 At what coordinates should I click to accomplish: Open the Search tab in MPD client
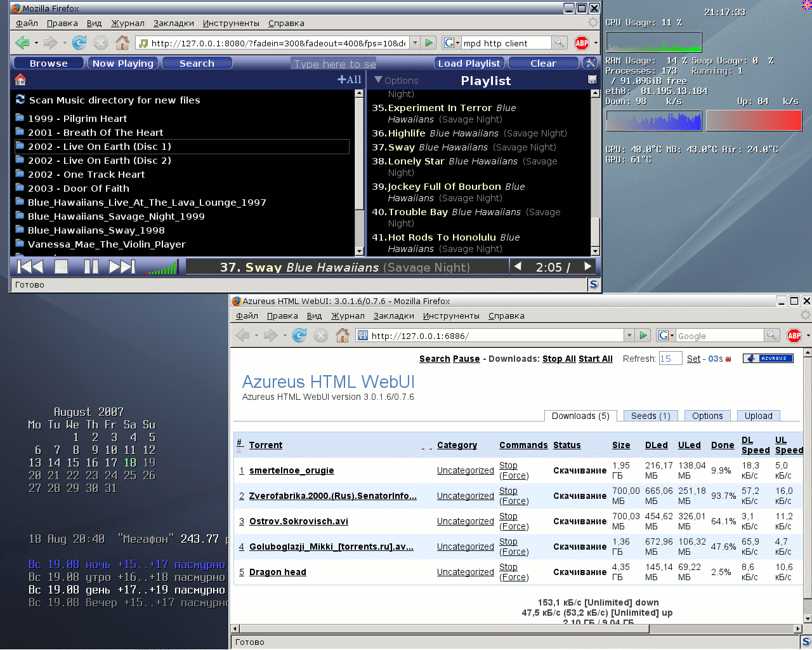197,63
